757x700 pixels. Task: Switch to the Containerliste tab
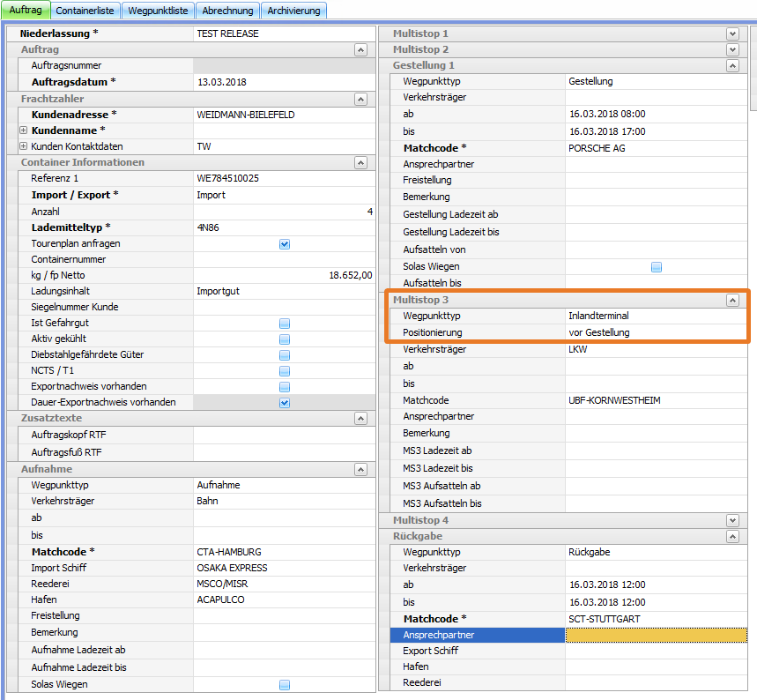tap(85, 11)
